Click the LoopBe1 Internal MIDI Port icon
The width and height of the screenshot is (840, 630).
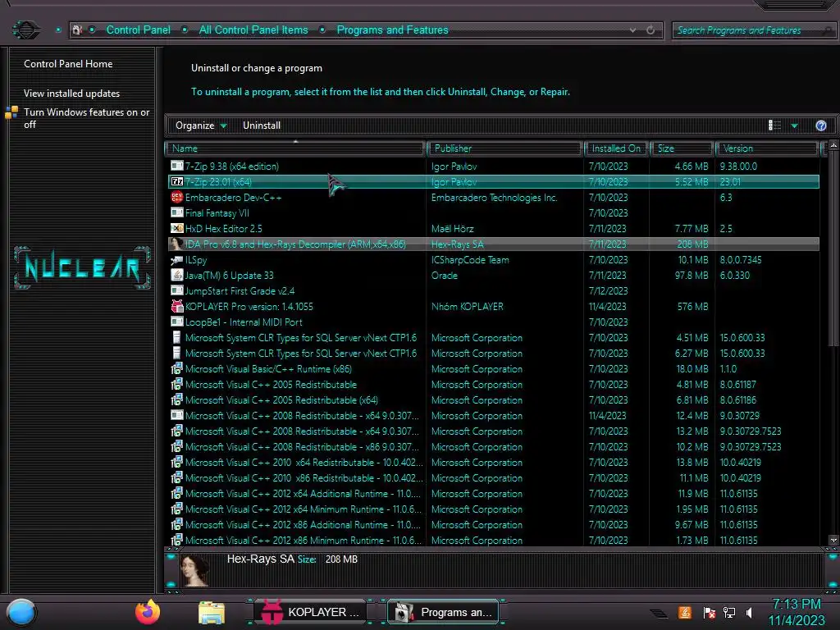pos(177,322)
